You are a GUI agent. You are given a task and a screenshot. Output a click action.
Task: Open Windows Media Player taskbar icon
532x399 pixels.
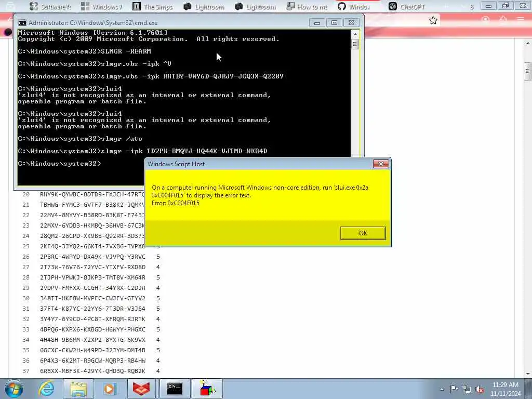click(x=110, y=389)
